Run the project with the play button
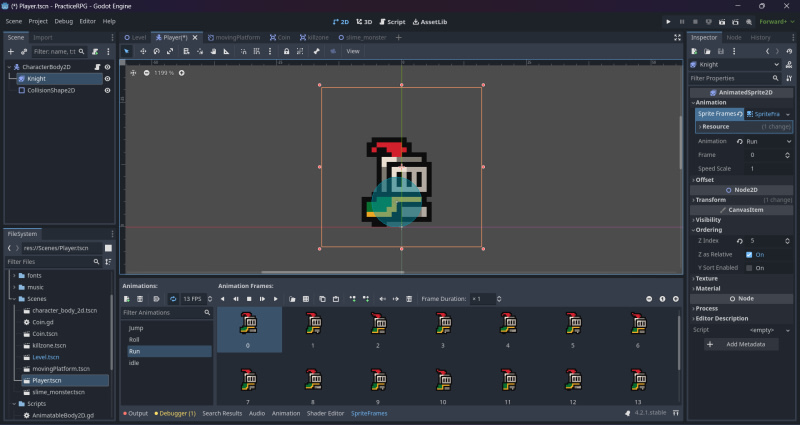800x425 pixels. [x=669, y=20]
